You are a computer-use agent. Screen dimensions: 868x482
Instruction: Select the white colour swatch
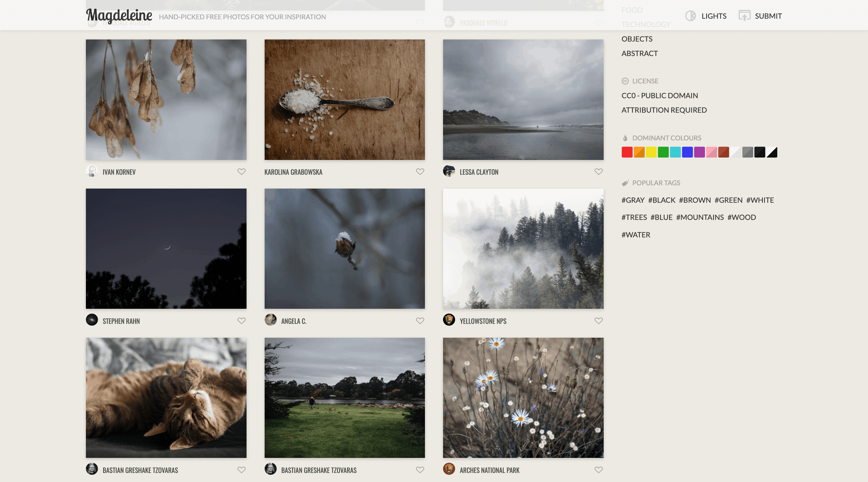[736, 152]
